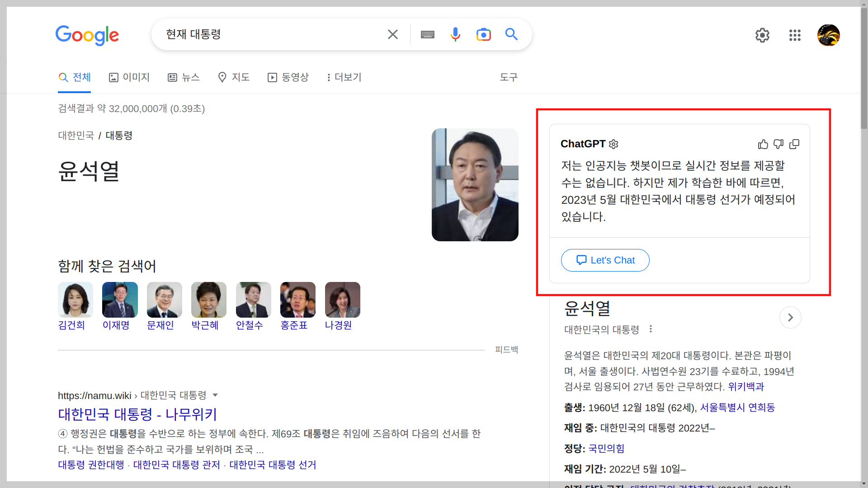This screenshot has height=488, width=868.
Task: Click the 윤석열 heading in knowledge panel
Action: (x=587, y=309)
